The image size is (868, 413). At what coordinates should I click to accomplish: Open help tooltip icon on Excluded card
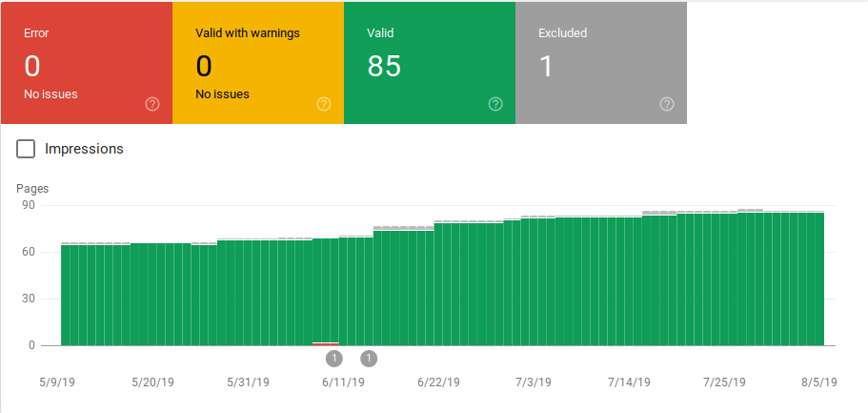667,104
